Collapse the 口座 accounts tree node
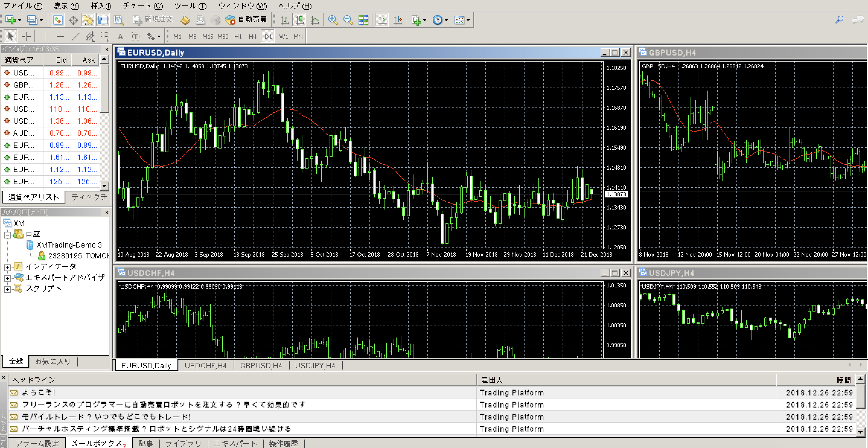Screen dimensions: 868x448 coord(8,235)
